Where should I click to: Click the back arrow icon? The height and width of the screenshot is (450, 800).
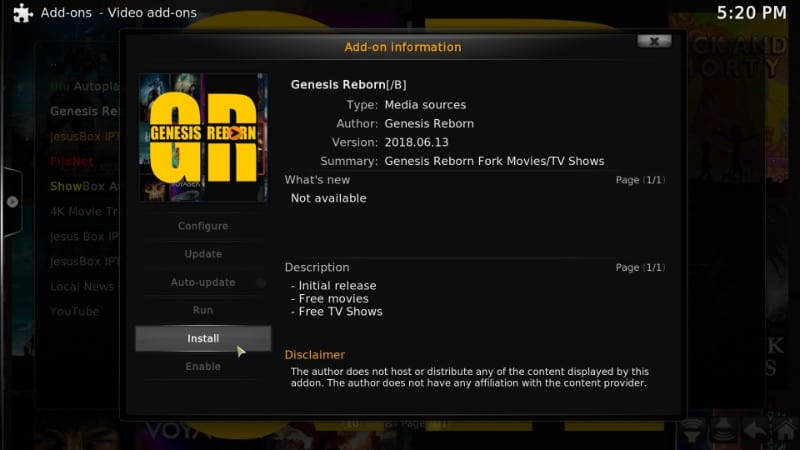pos(755,431)
